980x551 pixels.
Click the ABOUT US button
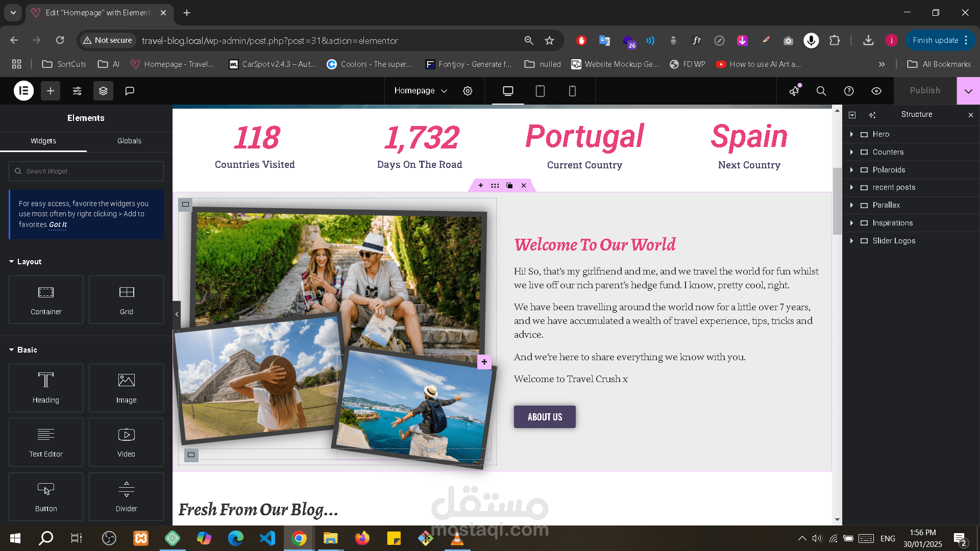545,417
